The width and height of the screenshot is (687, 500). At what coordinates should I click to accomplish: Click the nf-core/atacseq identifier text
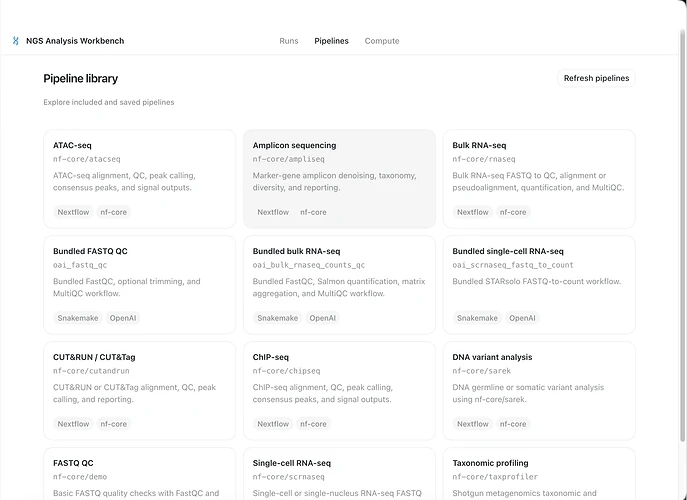(87, 159)
